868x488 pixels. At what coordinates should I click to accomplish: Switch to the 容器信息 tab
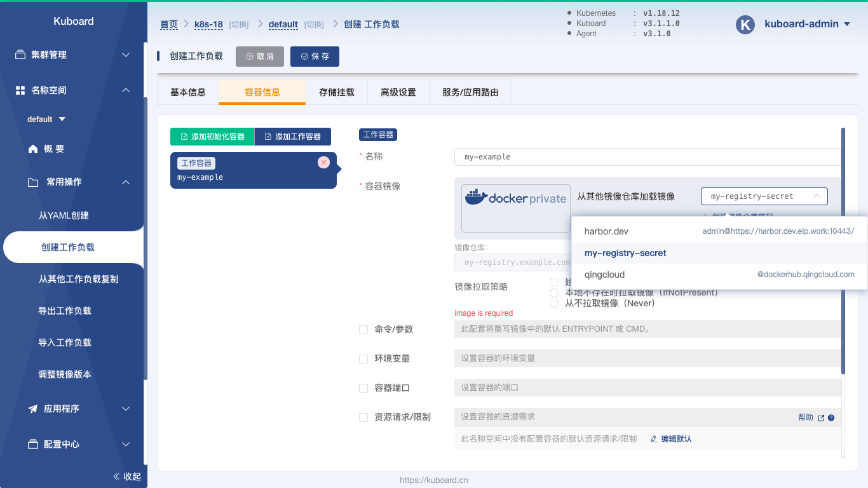click(x=262, y=92)
